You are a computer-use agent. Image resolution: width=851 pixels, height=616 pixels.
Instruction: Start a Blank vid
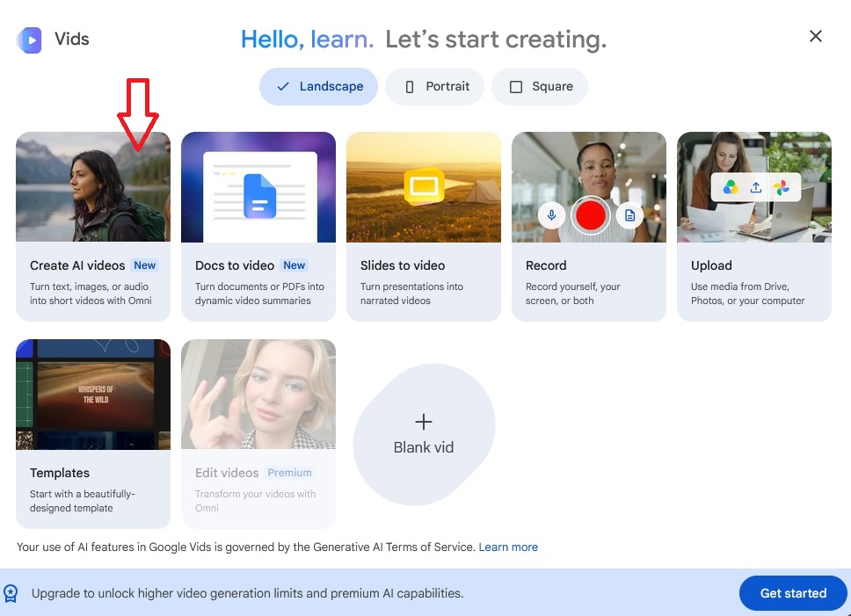[x=424, y=434]
